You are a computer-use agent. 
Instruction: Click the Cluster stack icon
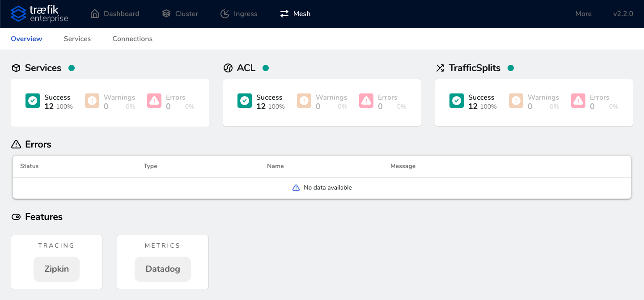166,13
